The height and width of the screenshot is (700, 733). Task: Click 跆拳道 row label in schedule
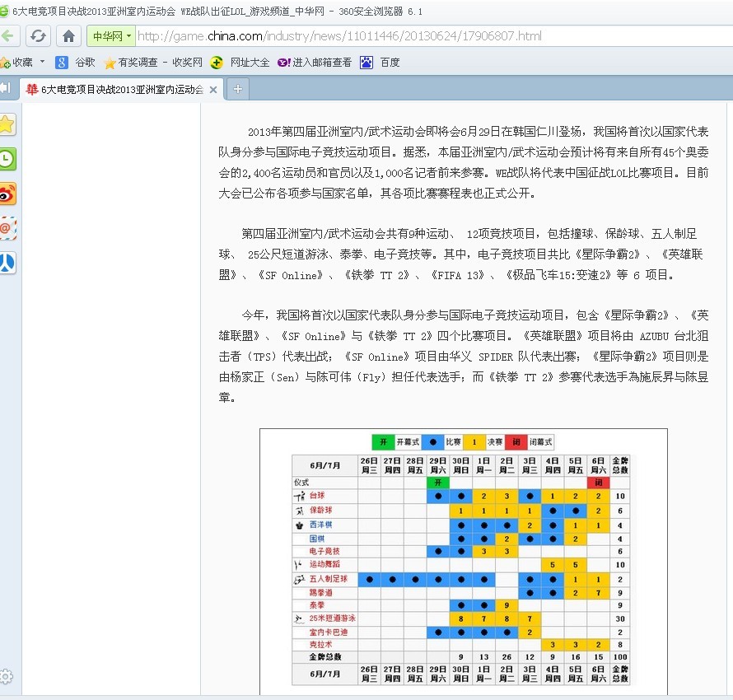pos(320,592)
